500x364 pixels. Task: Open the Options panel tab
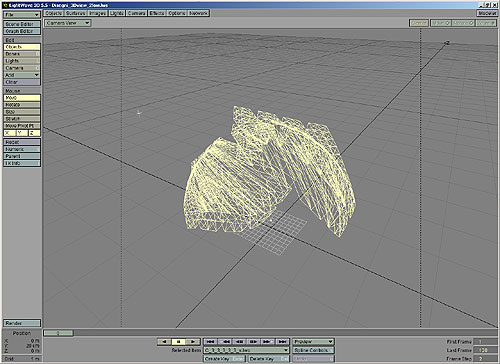(177, 13)
